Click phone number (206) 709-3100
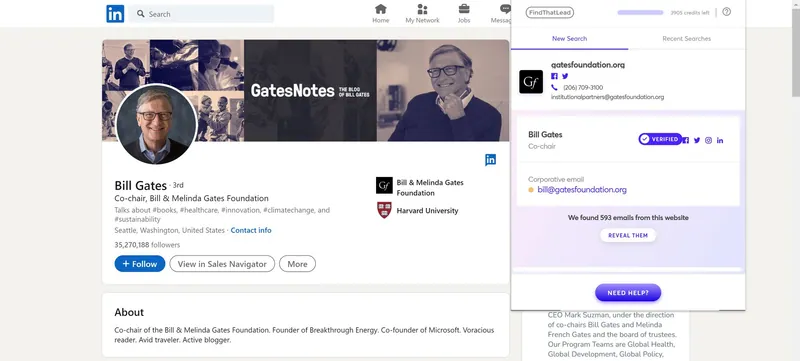Screen dimensions: 800x361 coord(583,88)
